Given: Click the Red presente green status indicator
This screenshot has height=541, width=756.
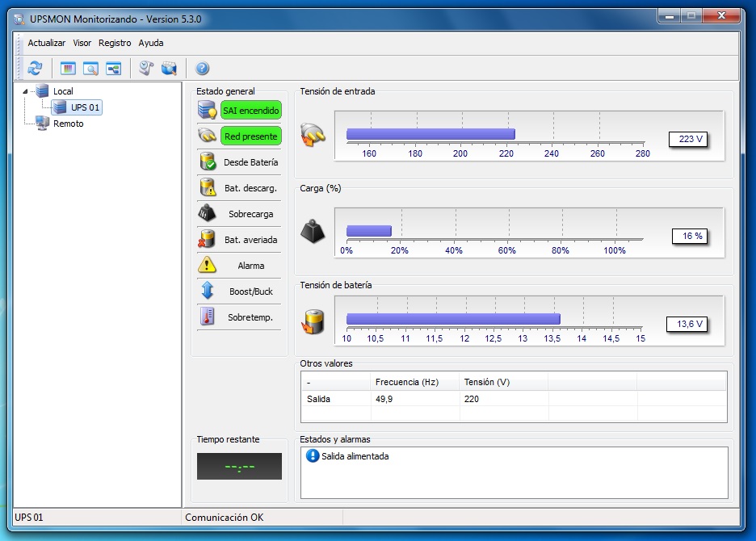Looking at the screenshot, I should point(250,136).
